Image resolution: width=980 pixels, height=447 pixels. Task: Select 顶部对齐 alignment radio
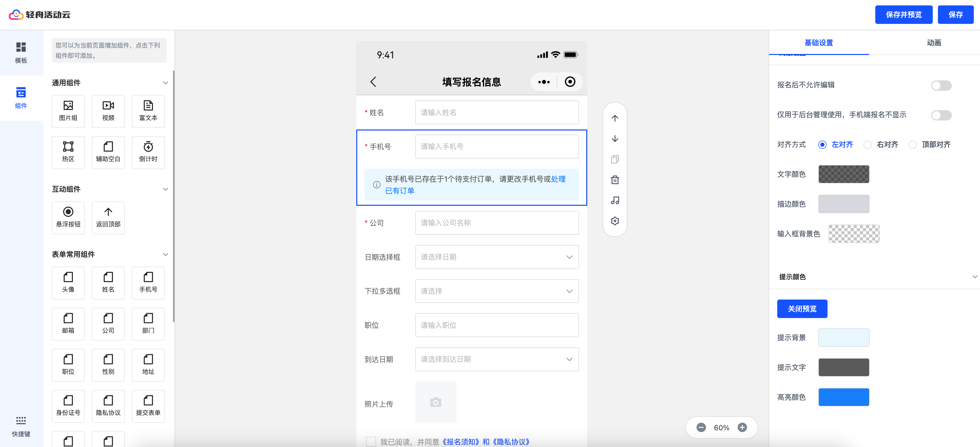(x=912, y=145)
